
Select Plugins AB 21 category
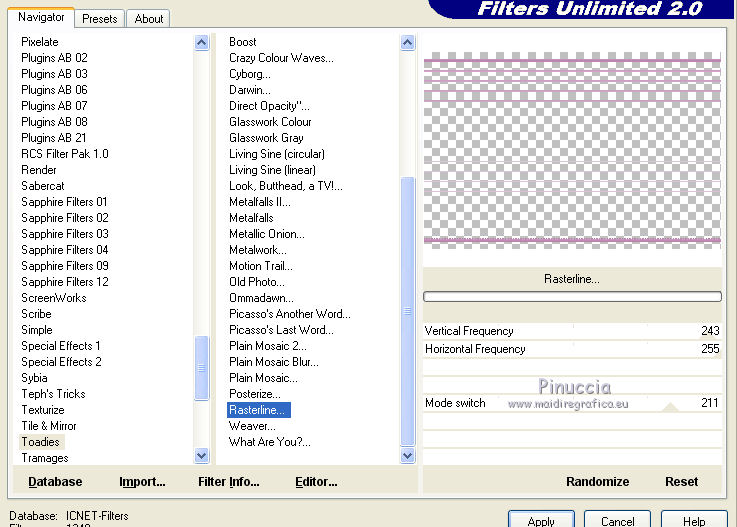[x=54, y=138]
